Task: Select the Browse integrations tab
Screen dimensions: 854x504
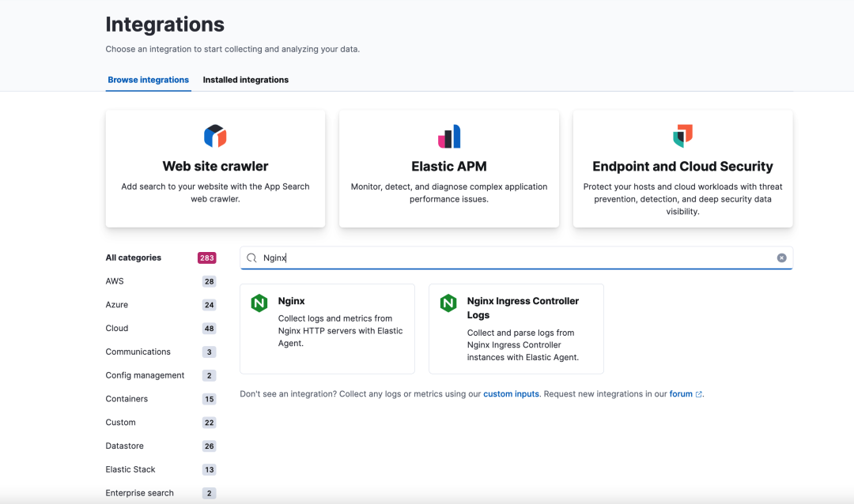Action: coord(149,80)
